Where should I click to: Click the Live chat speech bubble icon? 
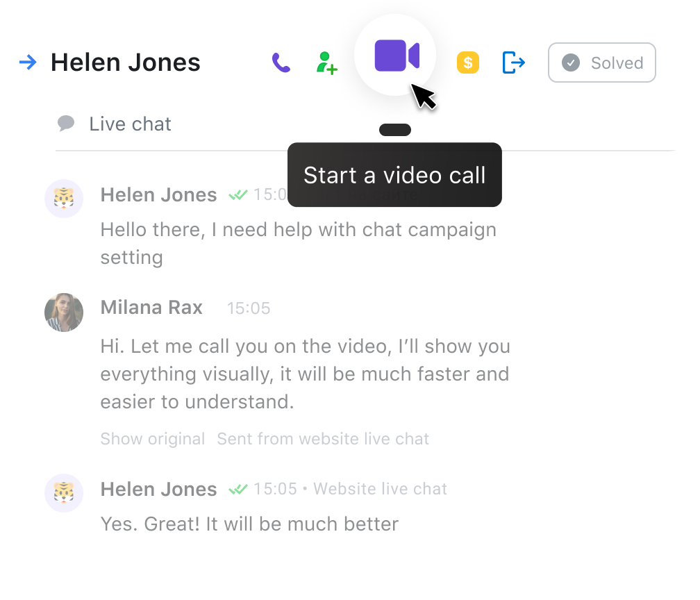pyautogui.click(x=66, y=124)
